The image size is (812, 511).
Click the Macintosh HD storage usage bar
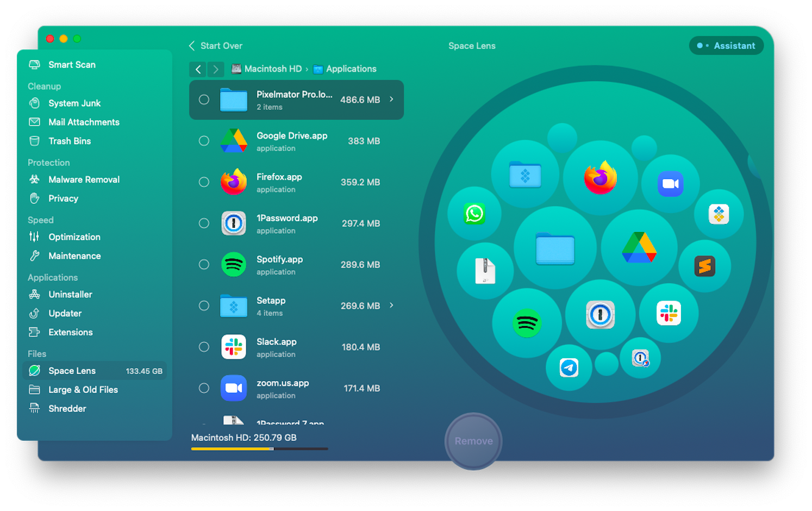click(x=259, y=449)
